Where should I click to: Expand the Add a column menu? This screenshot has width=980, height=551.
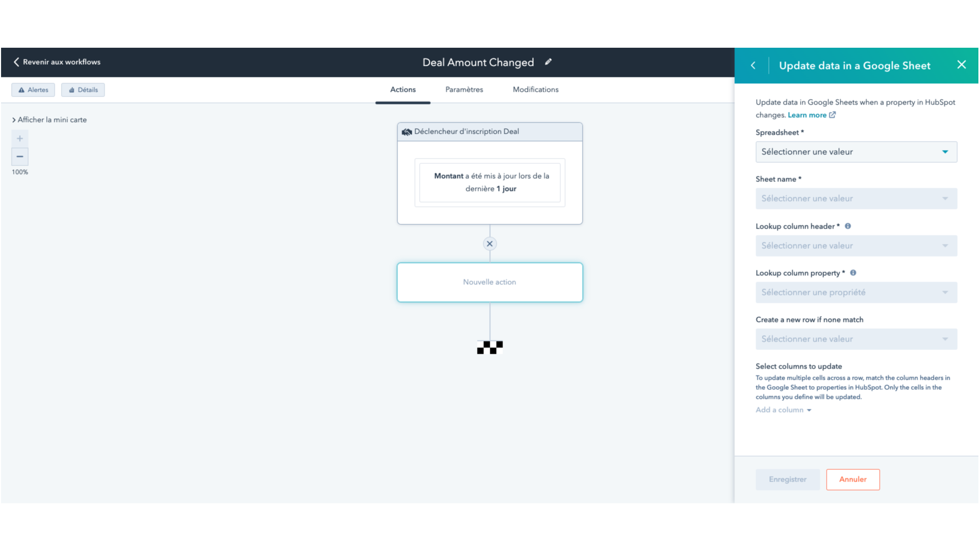783,410
